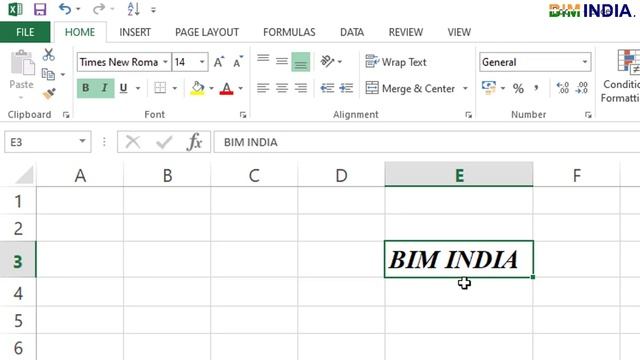Switch to the REVIEW tab
640x360 pixels.
tap(406, 32)
